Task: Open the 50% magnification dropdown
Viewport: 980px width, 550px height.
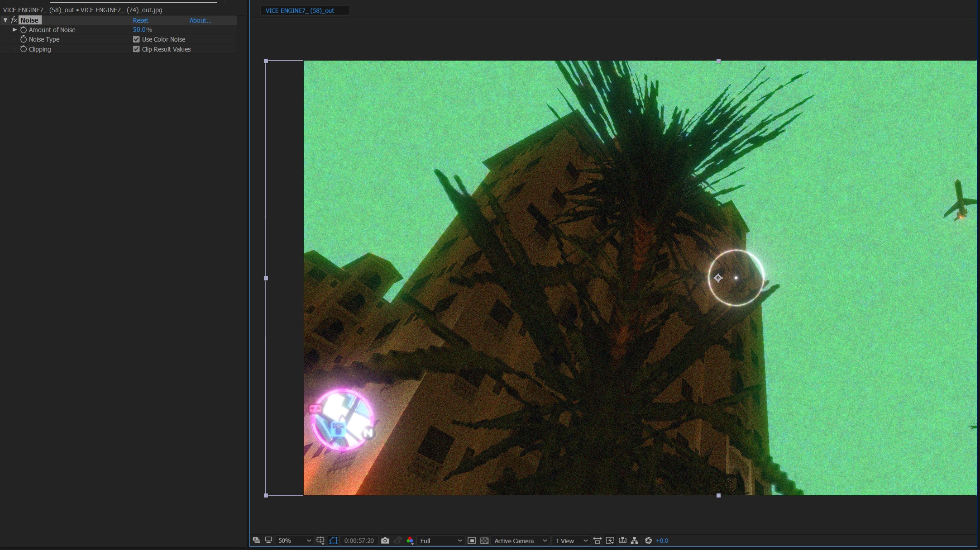Action: [x=294, y=541]
